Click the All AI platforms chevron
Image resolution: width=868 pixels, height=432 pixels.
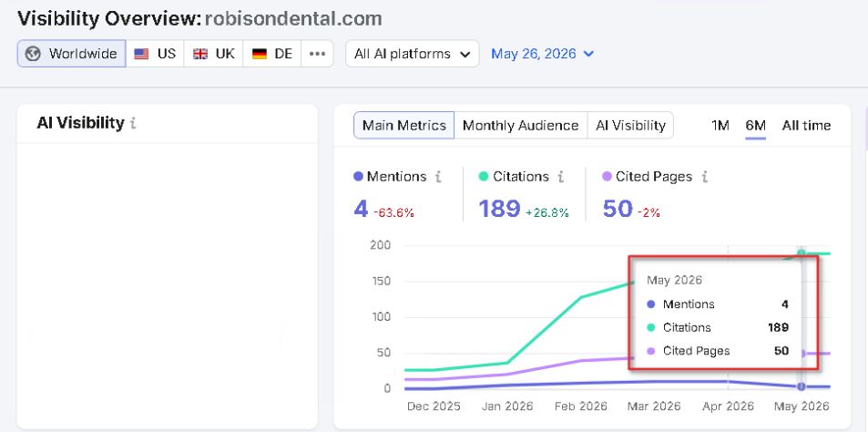(465, 55)
